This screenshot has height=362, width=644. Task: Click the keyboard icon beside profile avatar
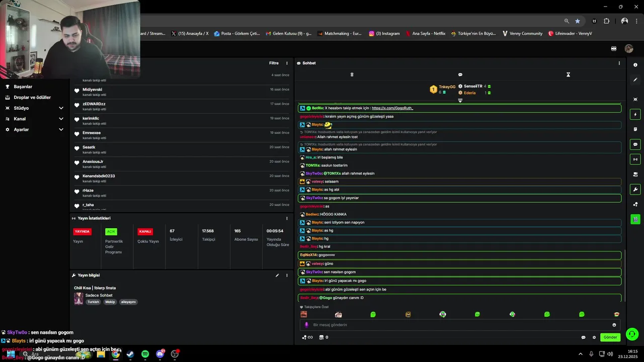[614, 49]
